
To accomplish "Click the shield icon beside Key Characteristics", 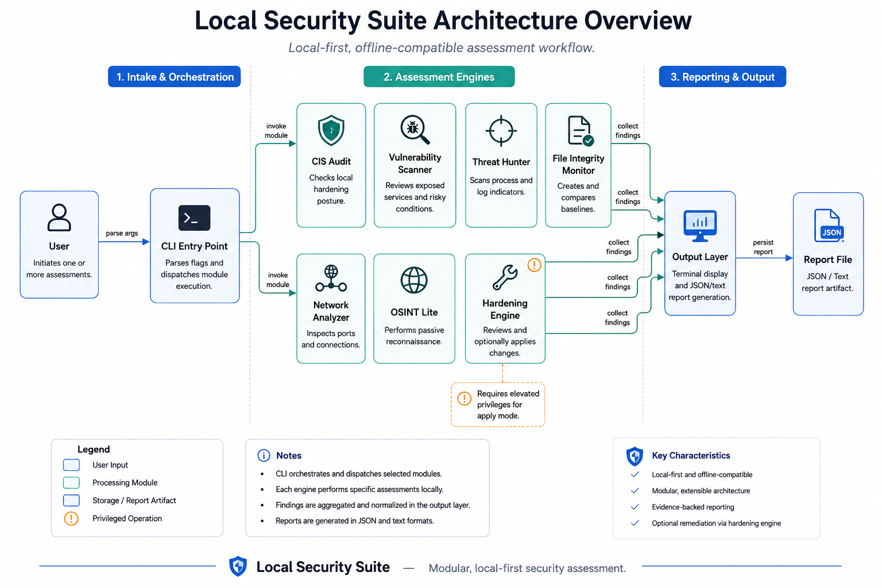I will point(635,457).
